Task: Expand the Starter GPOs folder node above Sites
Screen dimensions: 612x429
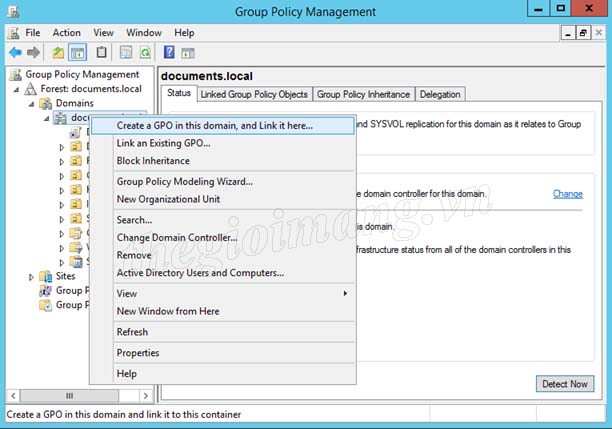Action: pyautogui.click(x=62, y=262)
